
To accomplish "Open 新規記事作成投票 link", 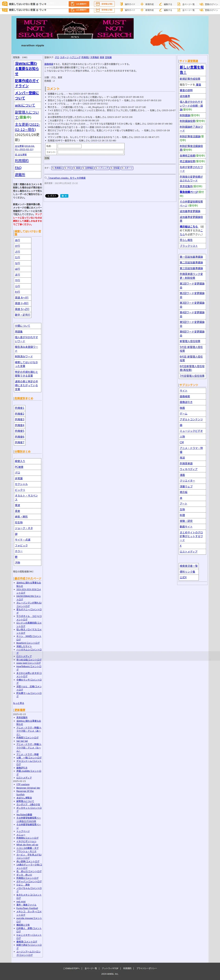I will click(190, 79).
